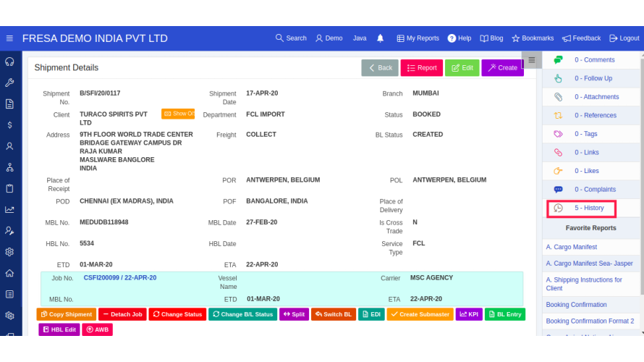Image resolution: width=644 pixels, height=362 pixels.
Task: Open job link CSFI200099 / 22-APR-20
Action: point(120,278)
